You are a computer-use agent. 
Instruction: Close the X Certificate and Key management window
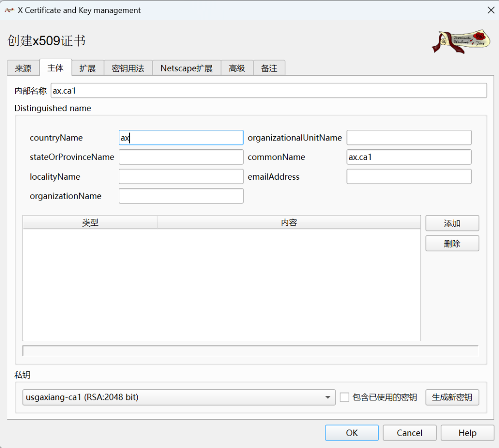click(491, 10)
